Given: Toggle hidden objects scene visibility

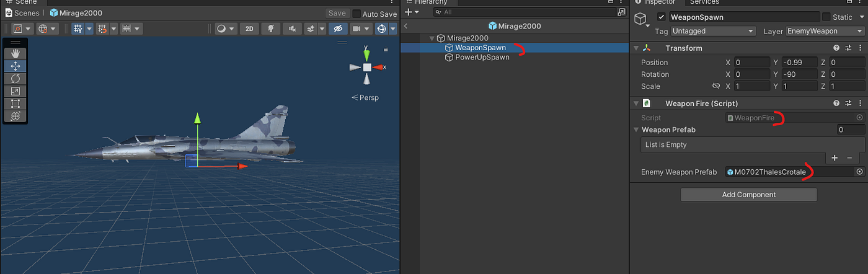Looking at the screenshot, I should [x=338, y=29].
